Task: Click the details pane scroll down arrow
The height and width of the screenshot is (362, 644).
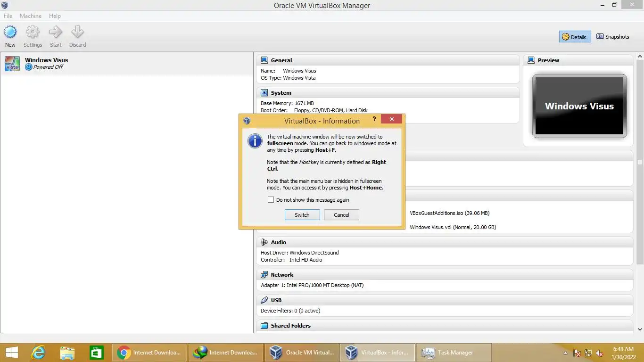Action: click(x=640, y=329)
